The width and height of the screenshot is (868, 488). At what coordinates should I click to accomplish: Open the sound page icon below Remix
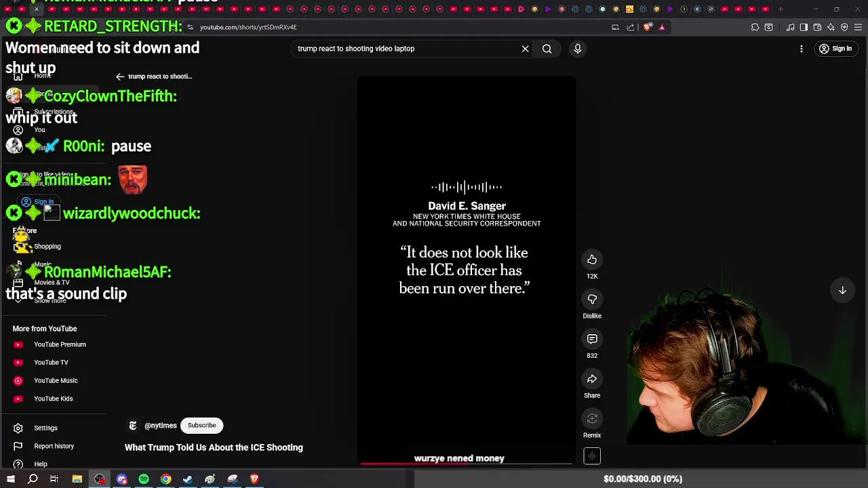[x=592, y=456]
